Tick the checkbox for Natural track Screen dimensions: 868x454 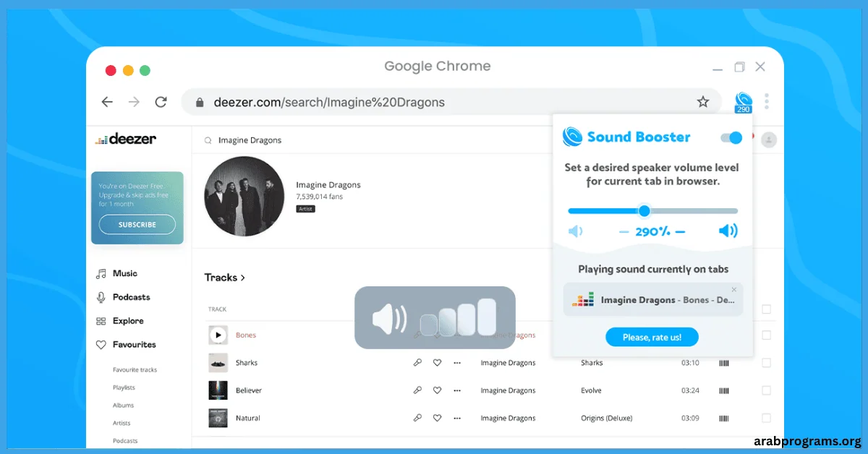tap(766, 418)
